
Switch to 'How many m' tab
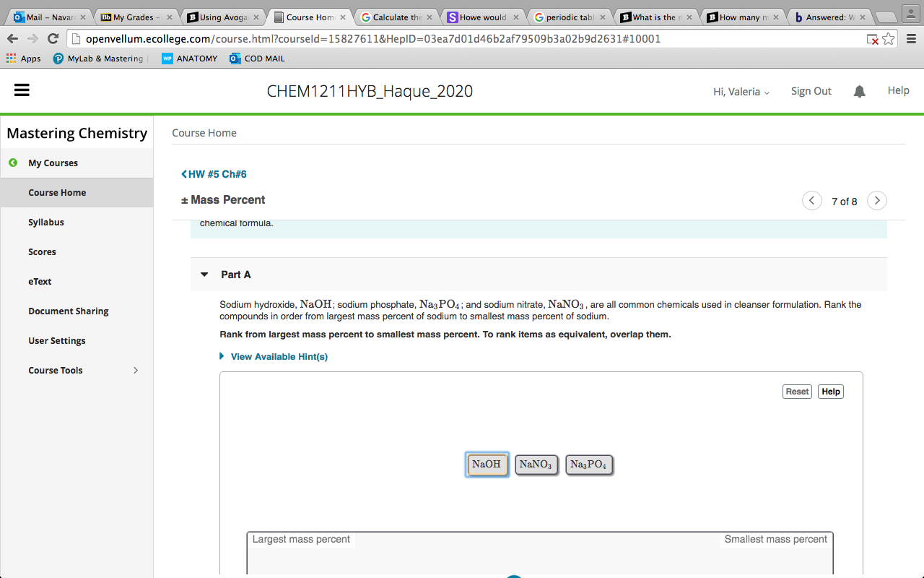pyautogui.click(x=742, y=17)
